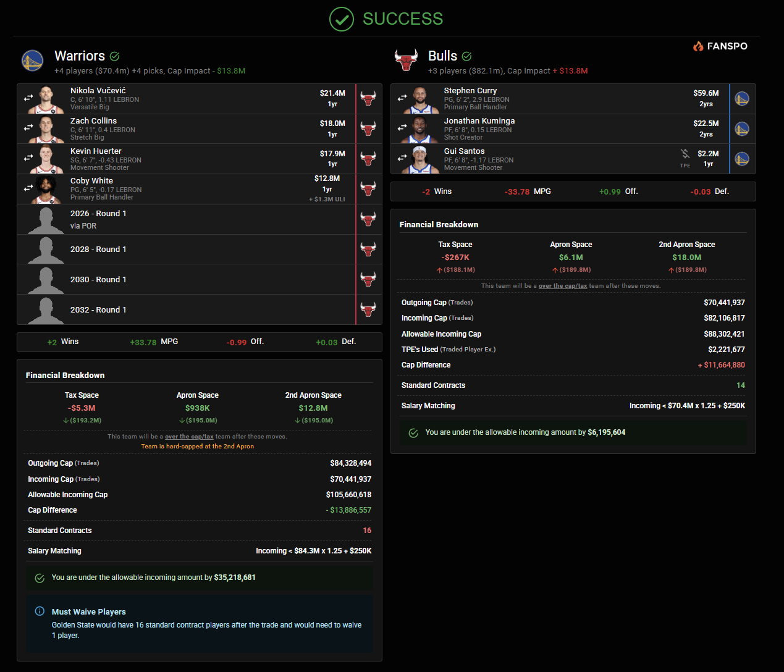The height and width of the screenshot is (672, 784).
Task: Click swap arrows icon on Kevin Huerter row
Action: pos(28,157)
